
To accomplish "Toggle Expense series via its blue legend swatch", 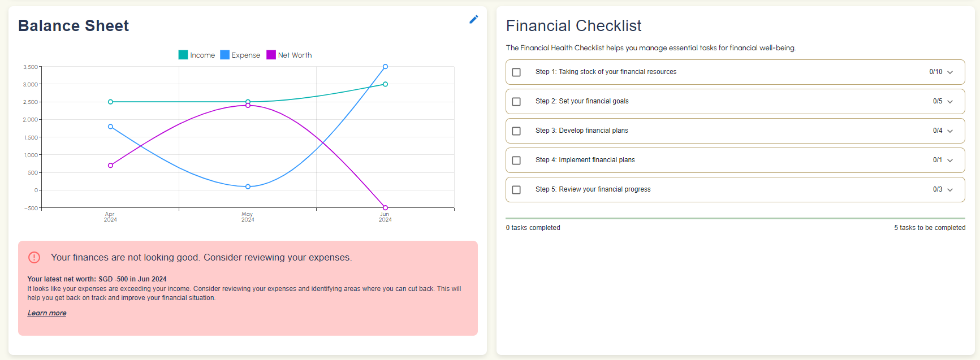I will tap(225, 55).
